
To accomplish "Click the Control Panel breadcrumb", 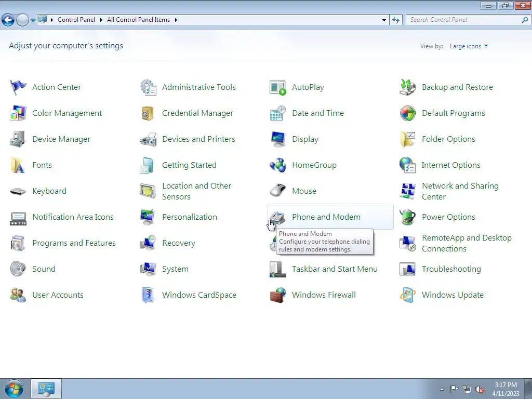I will (x=76, y=20).
